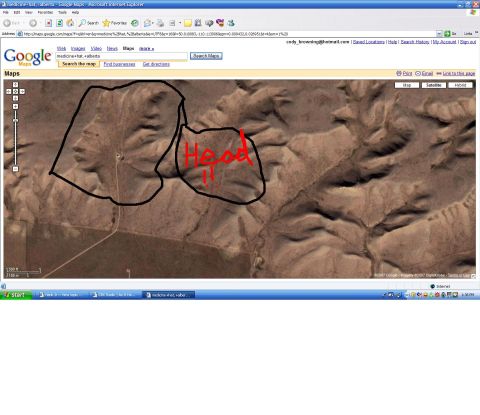Expand the more » link
480x415 pixels.
[x=146, y=49]
